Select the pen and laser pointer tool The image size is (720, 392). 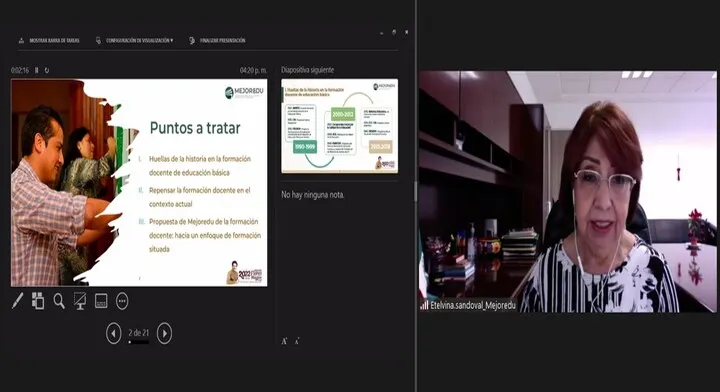(x=17, y=301)
